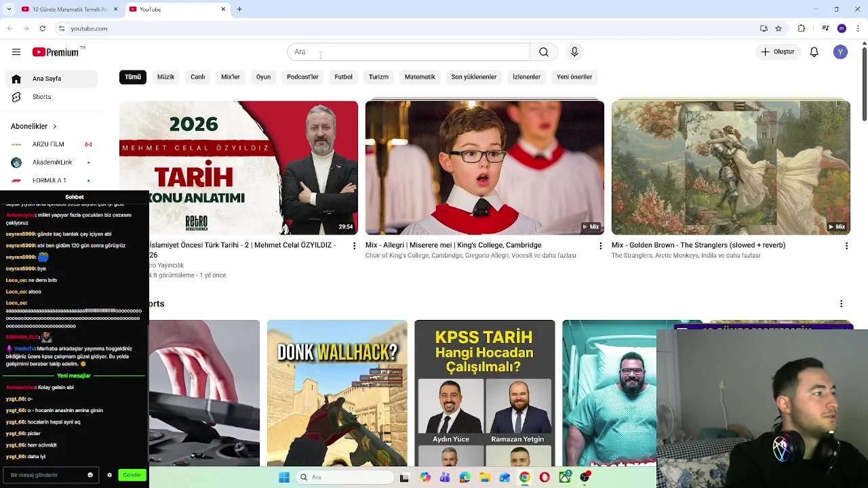Viewport: 868px width, 488px height.
Task: Open new browser tab with plus
Action: [239, 9]
